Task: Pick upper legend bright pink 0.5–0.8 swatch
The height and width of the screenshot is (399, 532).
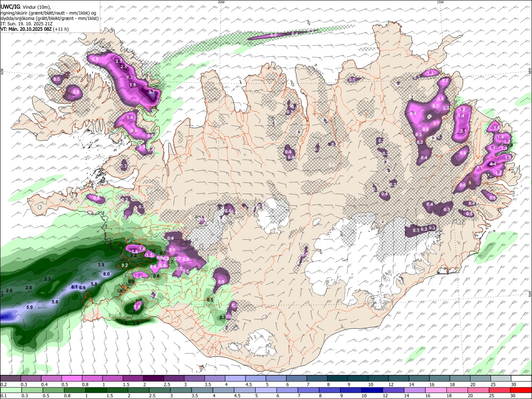Action: pyautogui.click(x=71, y=379)
